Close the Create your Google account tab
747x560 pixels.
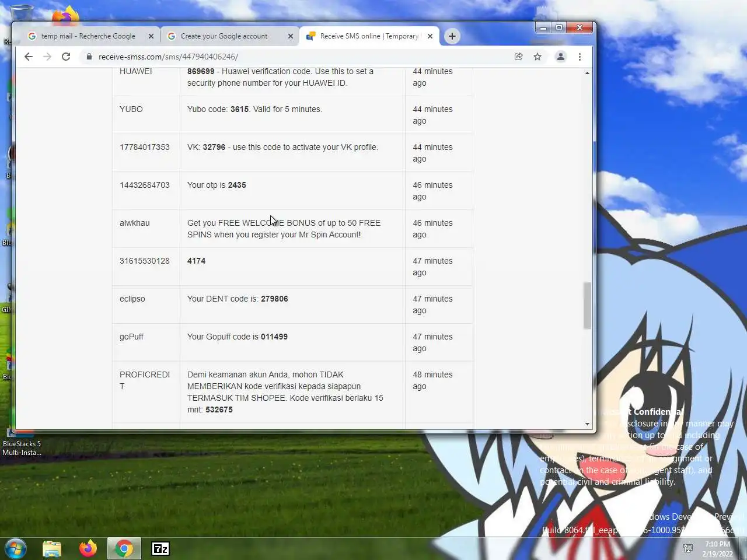291,36
